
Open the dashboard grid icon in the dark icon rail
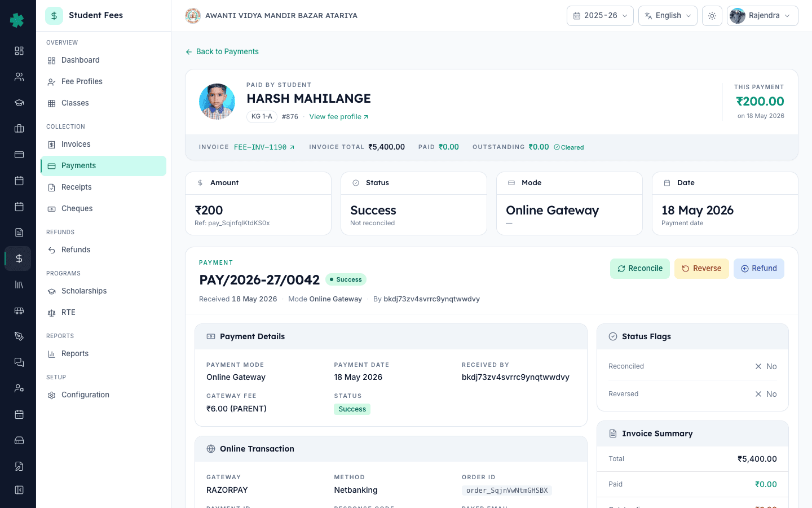[19, 51]
